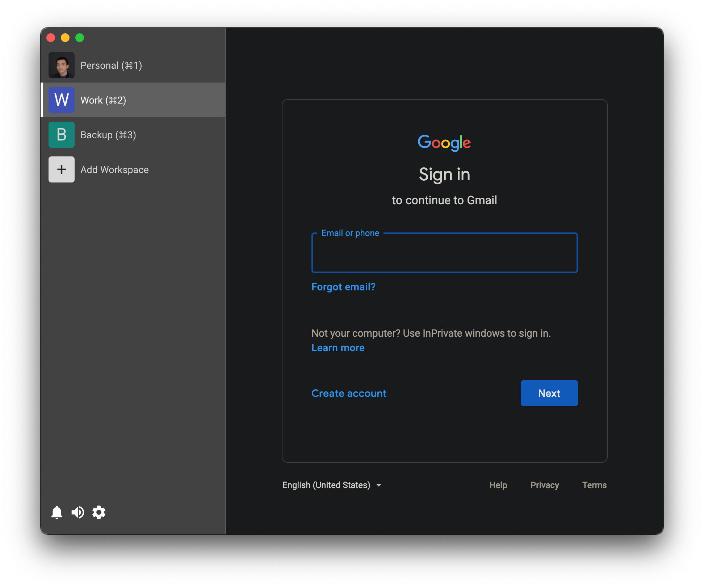The image size is (704, 588).
Task: Click the Forgot email? link
Action: coord(343,287)
